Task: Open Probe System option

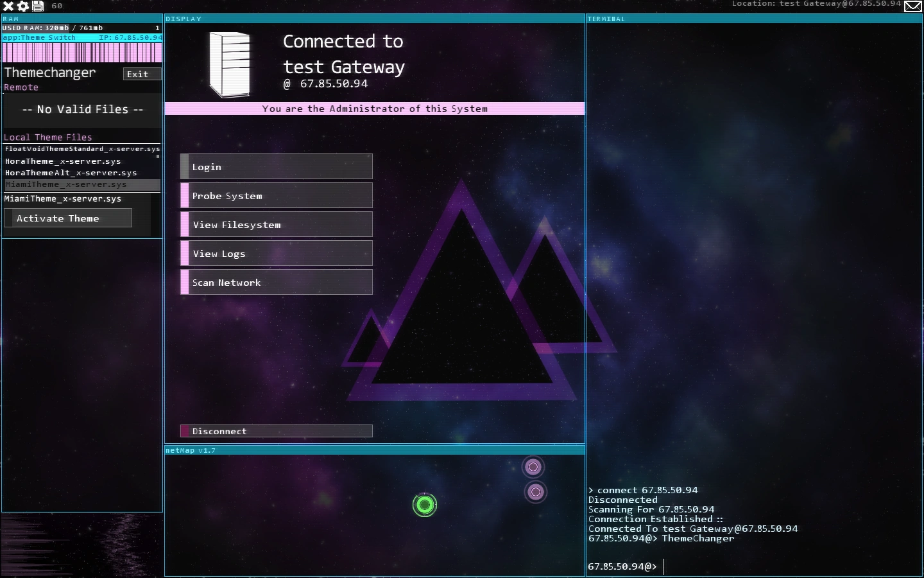Action: coord(277,195)
